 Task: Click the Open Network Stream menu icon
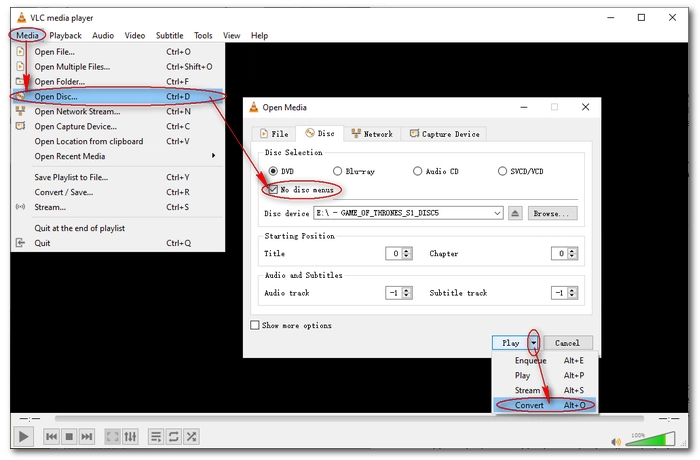click(20, 111)
